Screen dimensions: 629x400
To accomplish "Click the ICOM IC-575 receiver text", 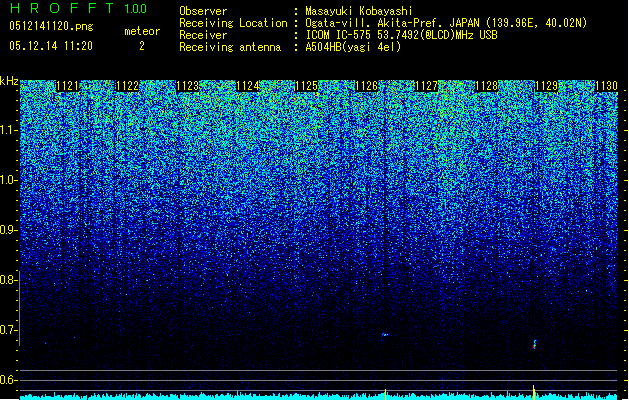I will tap(401, 35).
